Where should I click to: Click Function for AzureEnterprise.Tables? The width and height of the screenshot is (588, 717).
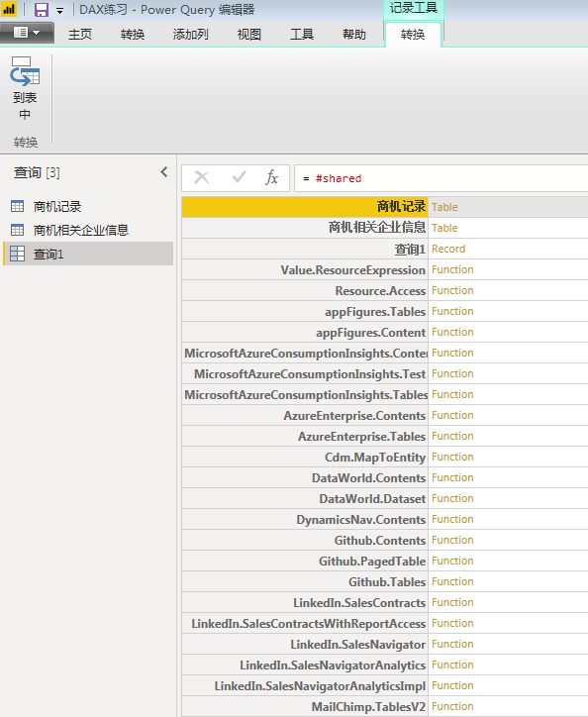tap(452, 436)
